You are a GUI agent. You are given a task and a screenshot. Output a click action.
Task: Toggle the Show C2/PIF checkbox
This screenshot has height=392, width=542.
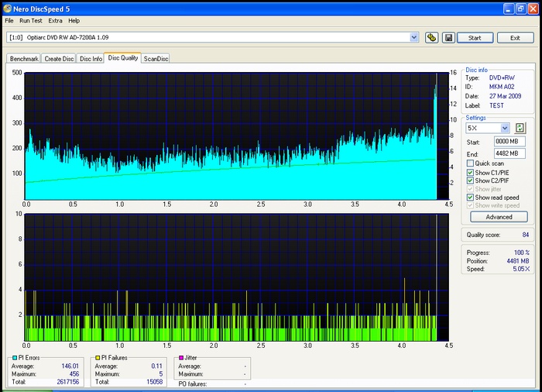click(x=470, y=181)
